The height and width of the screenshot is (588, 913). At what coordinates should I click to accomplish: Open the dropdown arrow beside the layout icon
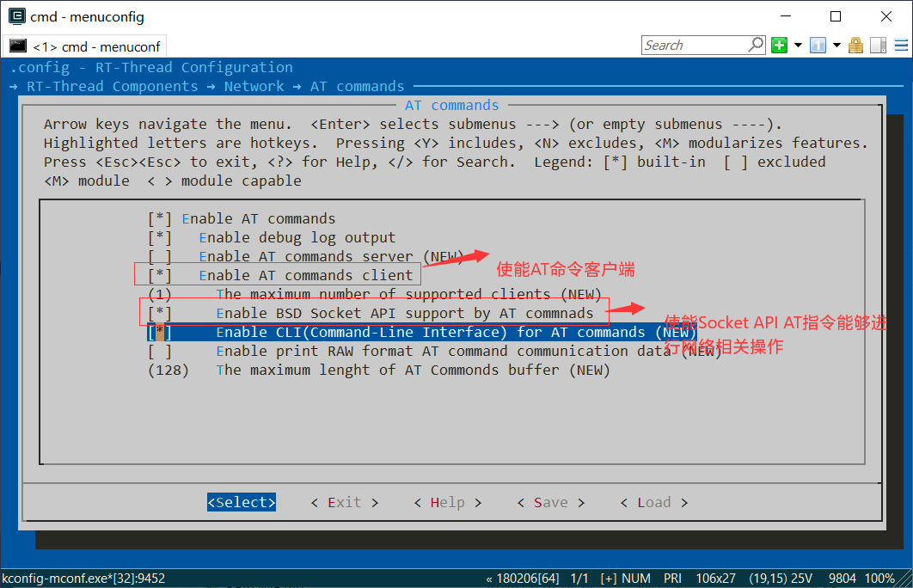(836, 45)
